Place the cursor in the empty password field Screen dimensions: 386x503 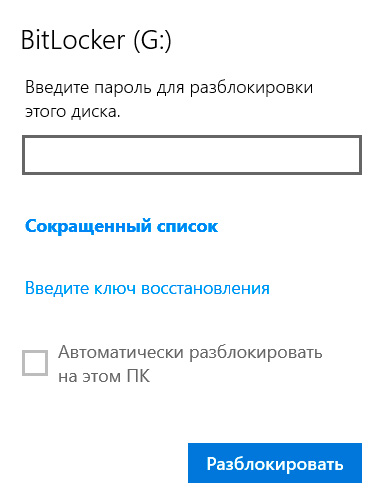click(x=192, y=155)
